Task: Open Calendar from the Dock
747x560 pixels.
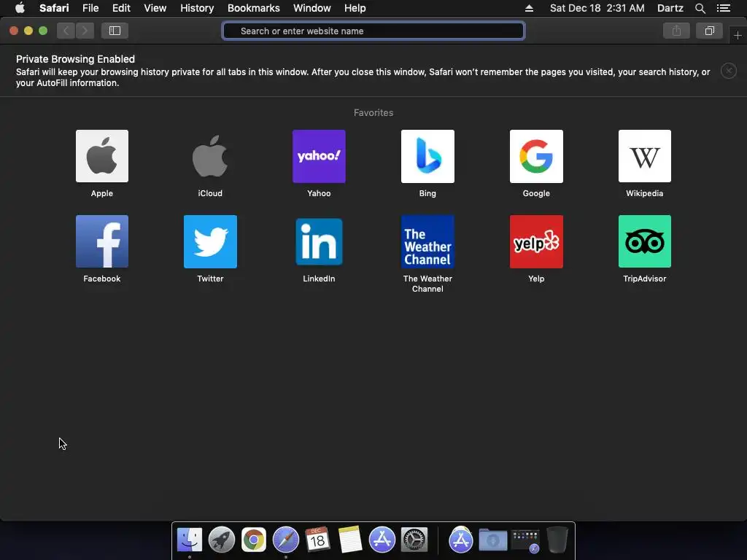Action: tap(317, 540)
